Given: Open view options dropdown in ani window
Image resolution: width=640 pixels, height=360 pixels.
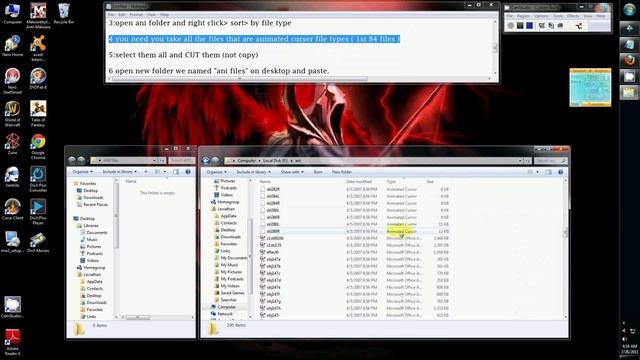Looking at the screenshot, I should pos(537,172).
